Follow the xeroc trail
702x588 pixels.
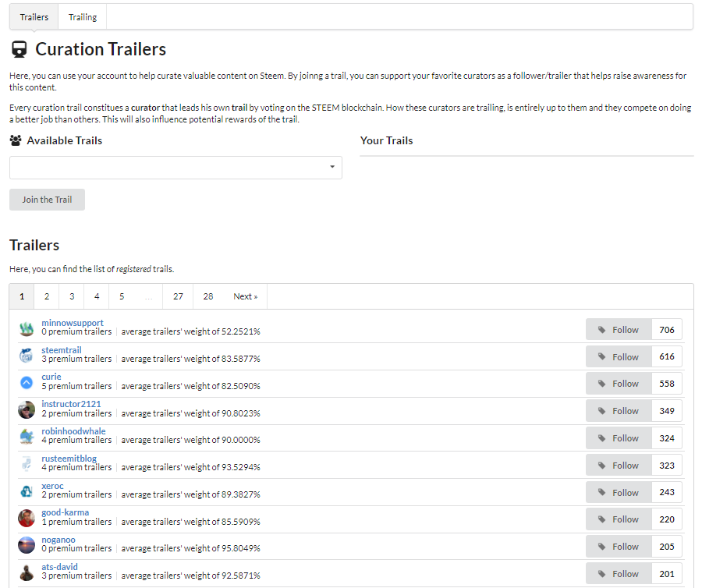(x=619, y=492)
